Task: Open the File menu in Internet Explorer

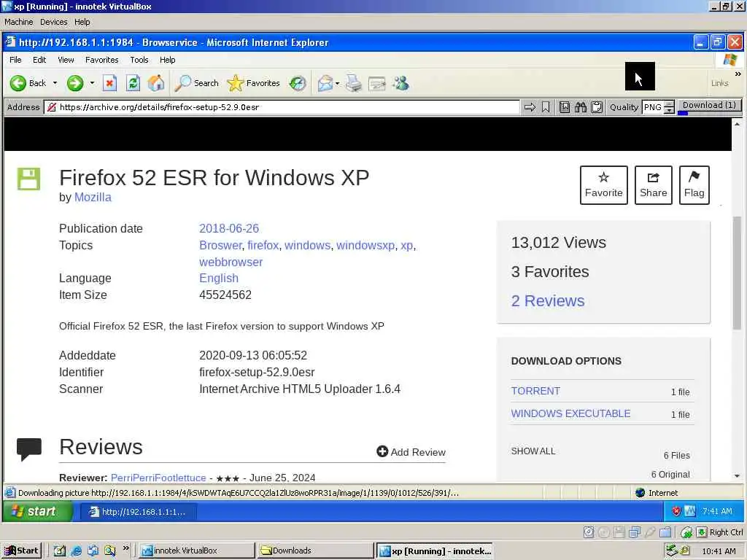Action: [x=15, y=60]
